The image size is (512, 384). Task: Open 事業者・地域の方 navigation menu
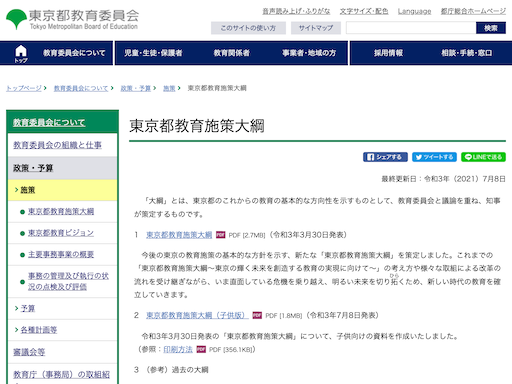[309, 53]
